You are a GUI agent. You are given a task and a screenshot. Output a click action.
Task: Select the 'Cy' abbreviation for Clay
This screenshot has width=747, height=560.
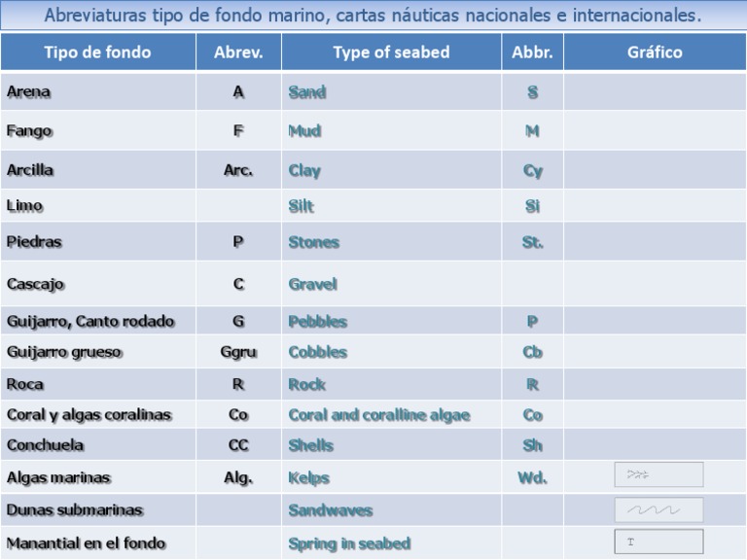(533, 170)
